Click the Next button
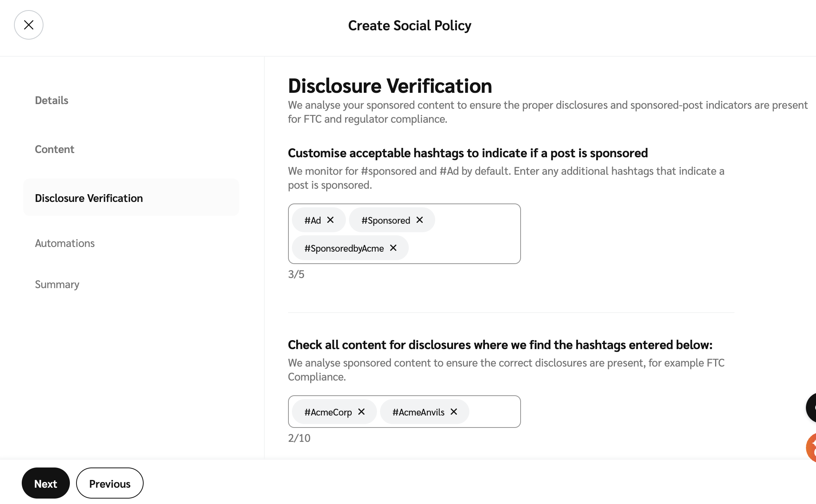 (x=46, y=483)
